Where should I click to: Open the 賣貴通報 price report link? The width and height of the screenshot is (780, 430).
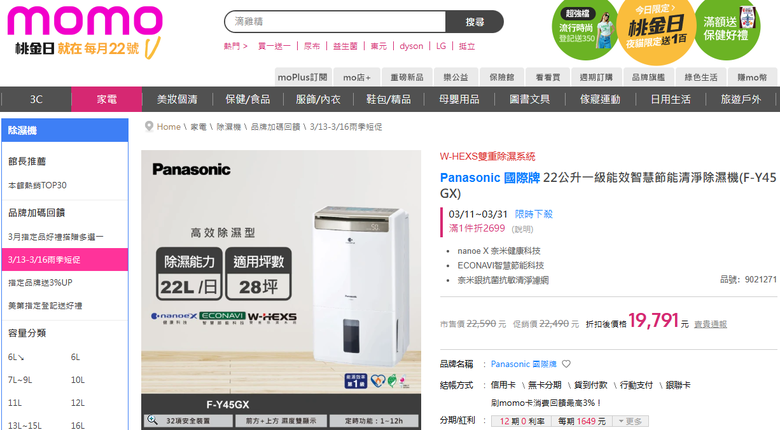point(710,324)
